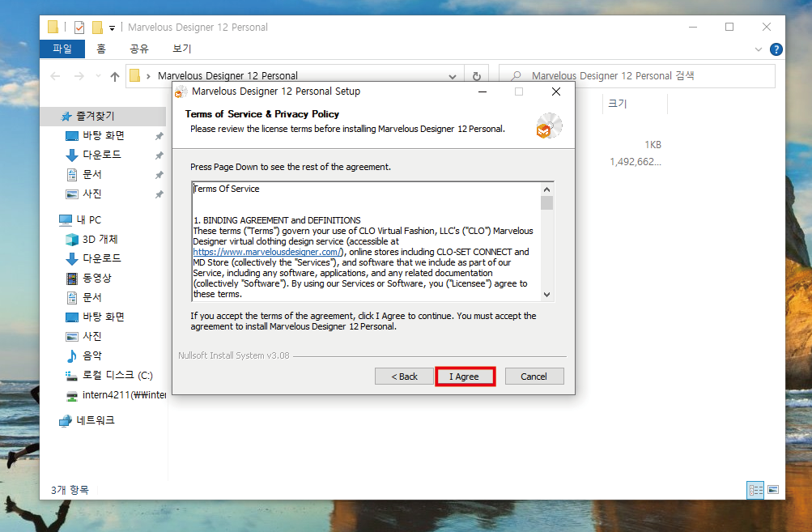Switch Explorer to large icons view
The image size is (812, 532).
773,490
